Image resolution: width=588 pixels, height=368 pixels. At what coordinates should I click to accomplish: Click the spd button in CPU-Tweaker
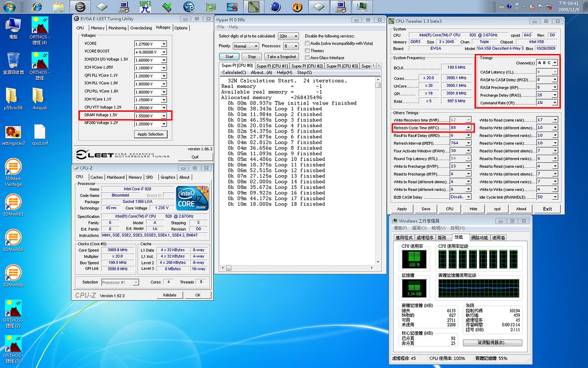tap(497, 209)
